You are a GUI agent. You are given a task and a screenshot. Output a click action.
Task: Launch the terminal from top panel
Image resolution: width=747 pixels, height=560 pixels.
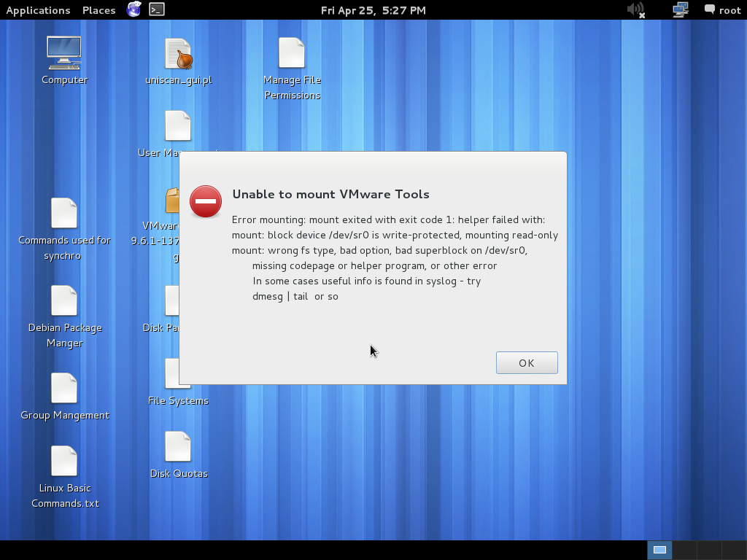[x=157, y=9]
